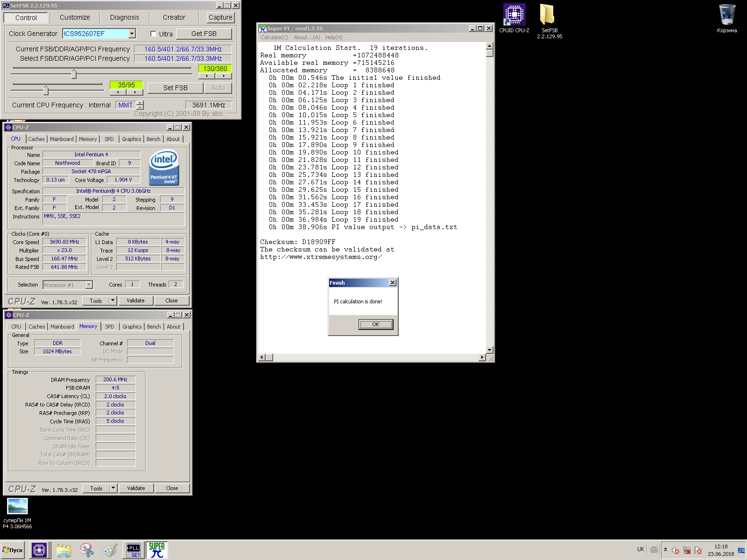Switch to CPU-Z in the taskbar
This screenshot has height=560, width=747.
(x=39, y=550)
